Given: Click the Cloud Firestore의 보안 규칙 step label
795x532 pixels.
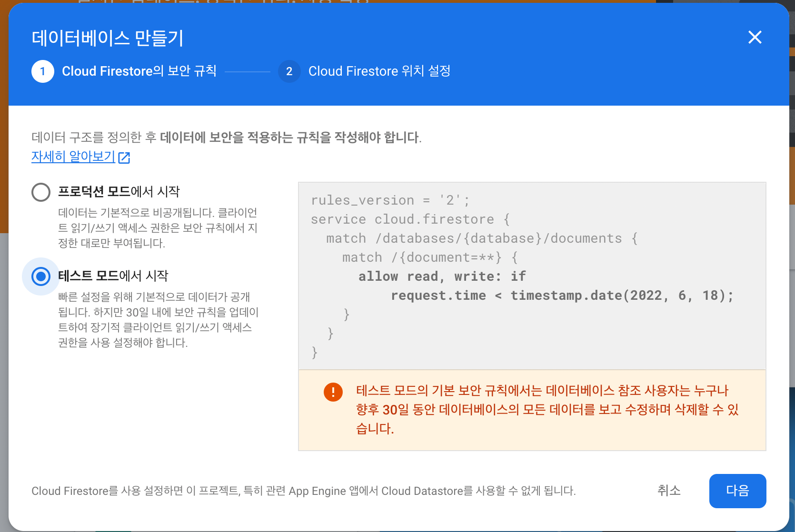Looking at the screenshot, I should pyautogui.click(x=139, y=71).
